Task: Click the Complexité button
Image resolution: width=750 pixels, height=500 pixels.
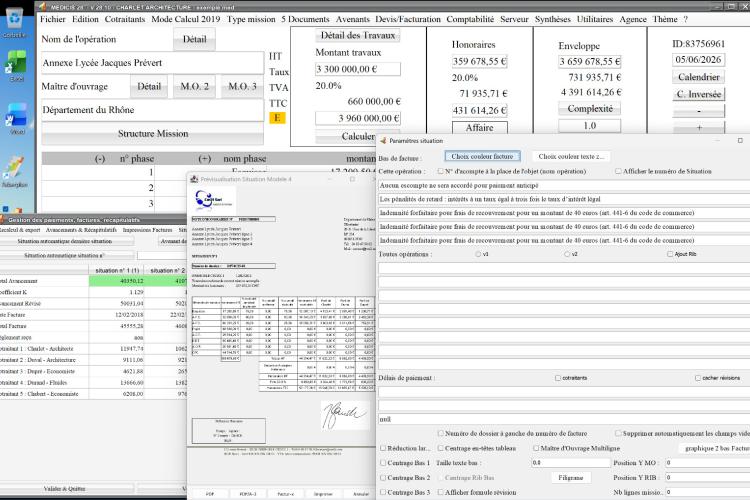Action: point(590,109)
